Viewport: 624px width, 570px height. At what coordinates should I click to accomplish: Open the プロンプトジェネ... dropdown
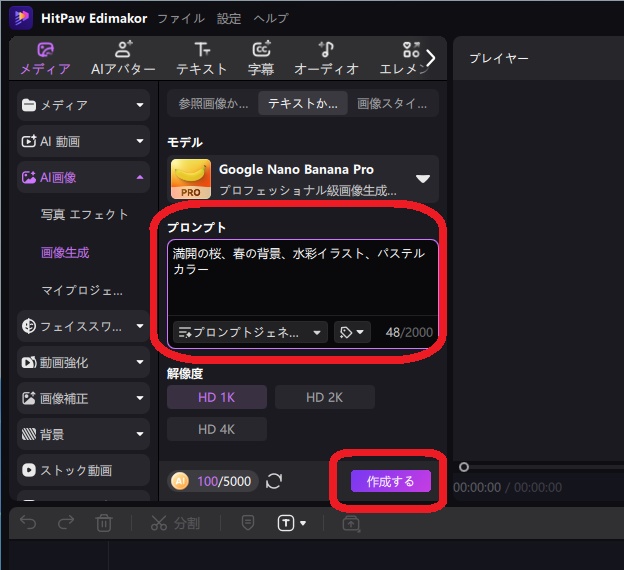[x=250, y=332]
